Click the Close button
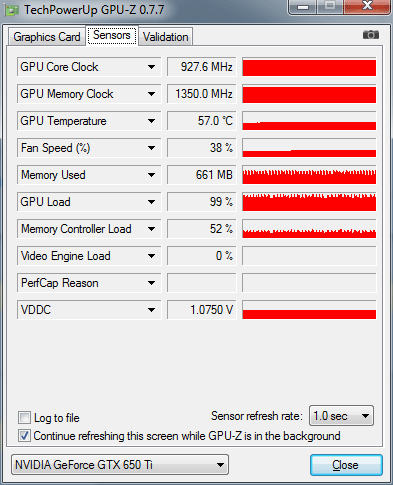 (x=346, y=465)
